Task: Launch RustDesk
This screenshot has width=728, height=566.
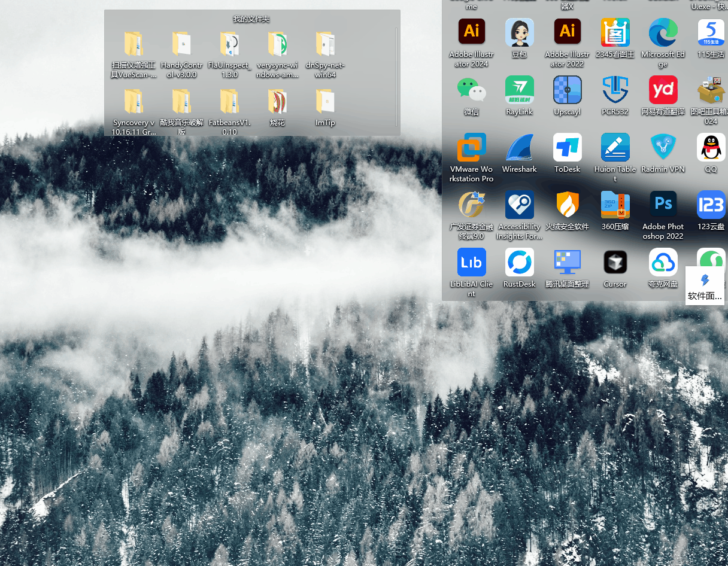Action: (520, 268)
